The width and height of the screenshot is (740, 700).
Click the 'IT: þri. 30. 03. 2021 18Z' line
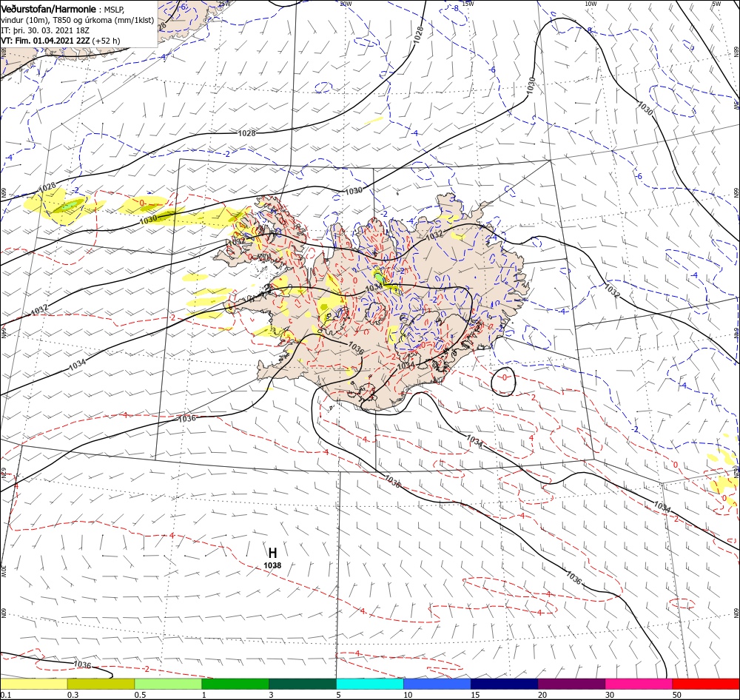[x=45, y=30]
